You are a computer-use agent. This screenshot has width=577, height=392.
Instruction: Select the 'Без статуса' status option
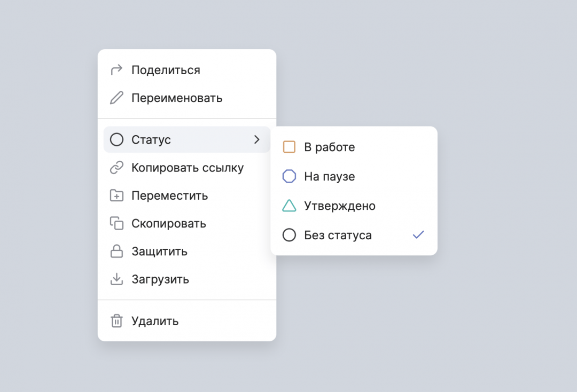[338, 236]
